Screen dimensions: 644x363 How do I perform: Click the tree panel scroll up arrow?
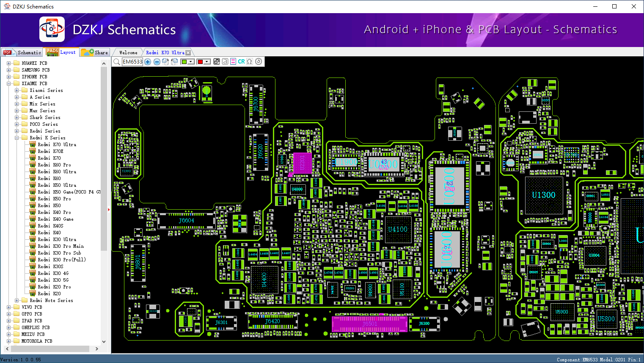(104, 64)
